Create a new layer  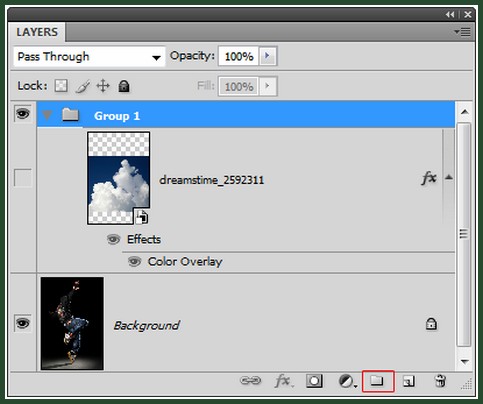[408, 381]
